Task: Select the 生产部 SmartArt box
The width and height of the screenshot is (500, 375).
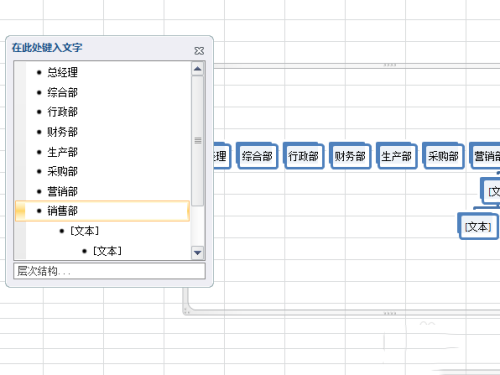Action: coord(396,156)
